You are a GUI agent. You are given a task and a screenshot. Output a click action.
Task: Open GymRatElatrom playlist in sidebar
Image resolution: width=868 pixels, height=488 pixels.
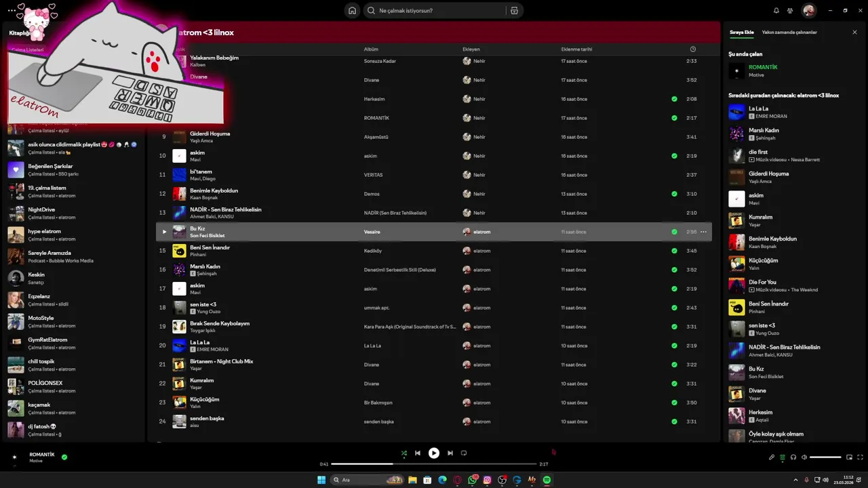click(75, 343)
